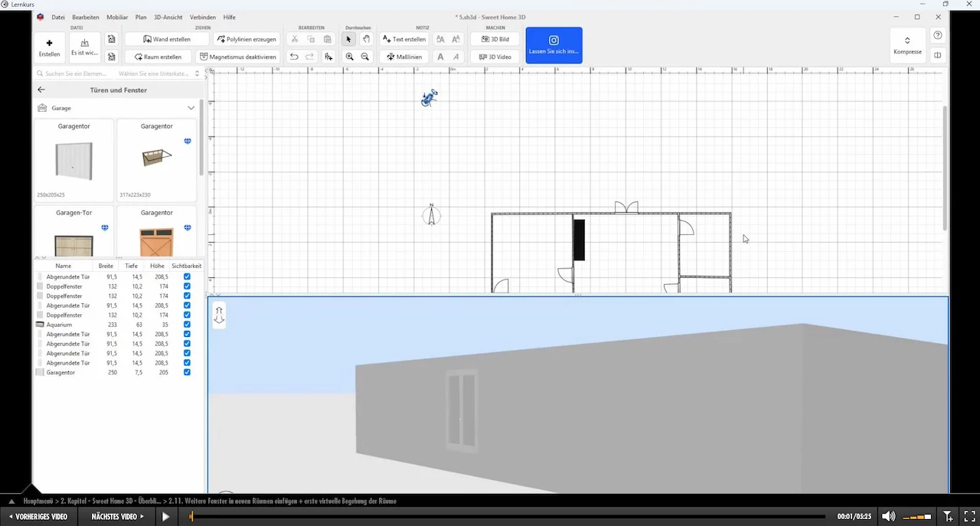Adjust the video volume slider
980x526 pixels.
(x=917, y=517)
